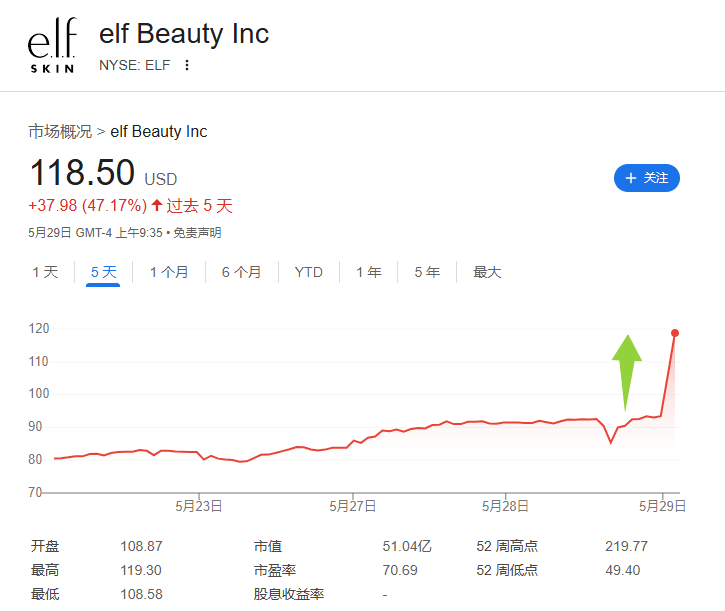Open the 免责声明 disclaimer link

[197, 233]
